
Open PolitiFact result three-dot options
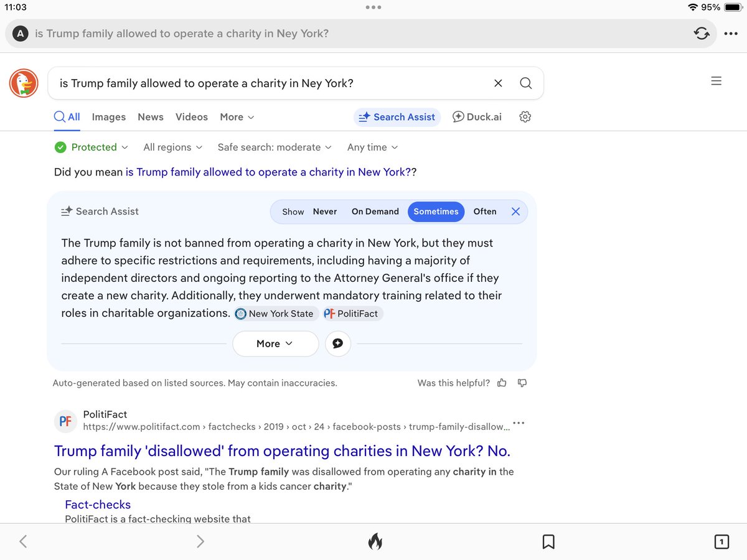[519, 423]
